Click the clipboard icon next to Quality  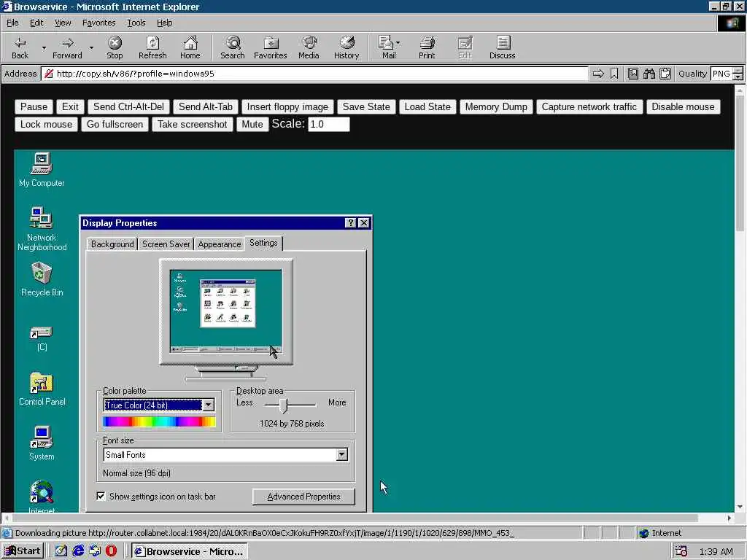[665, 74]
